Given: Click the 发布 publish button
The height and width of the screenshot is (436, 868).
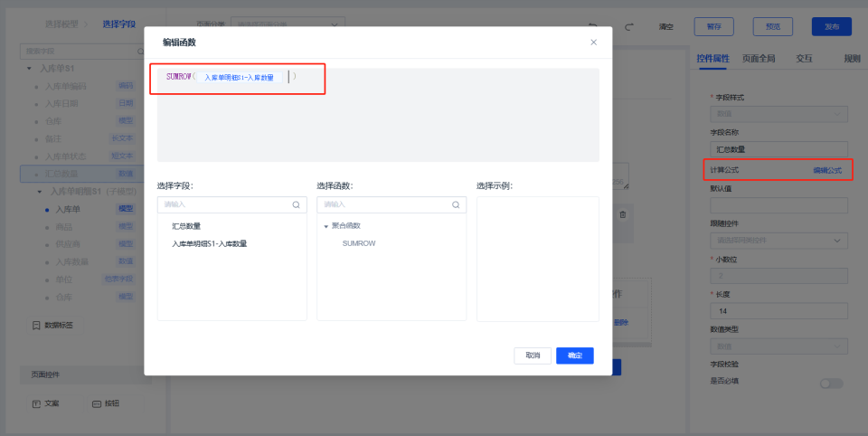Looking at the screenshot, I should click(832, 26).
